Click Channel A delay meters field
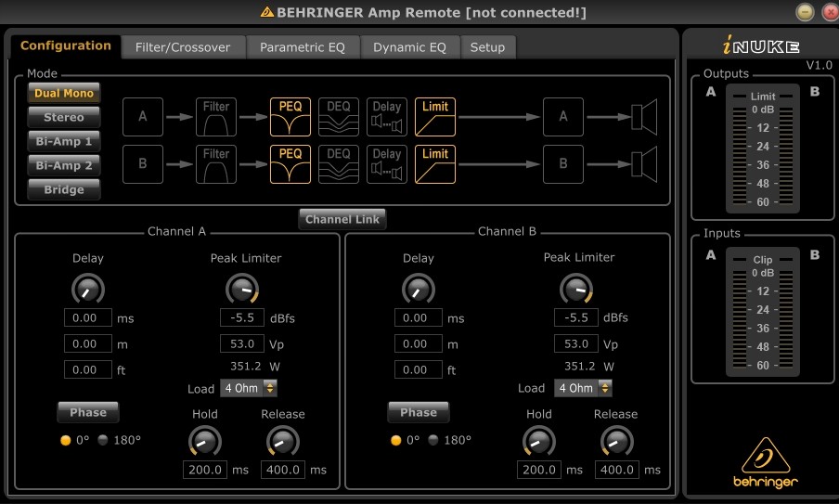The image size is (839, 504). pyautogui.click(x=88, y=343)
